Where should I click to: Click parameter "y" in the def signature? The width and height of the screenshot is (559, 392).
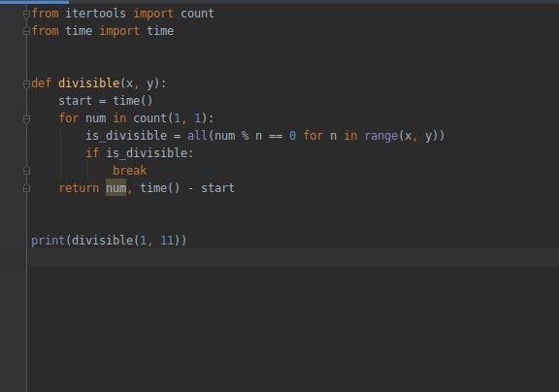pos(150,83)
